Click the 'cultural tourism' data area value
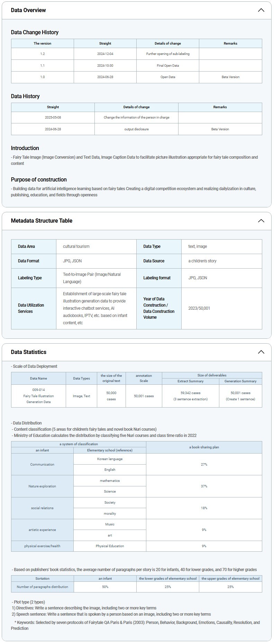This screenshot has width=274, height=644. click(76, 246)
